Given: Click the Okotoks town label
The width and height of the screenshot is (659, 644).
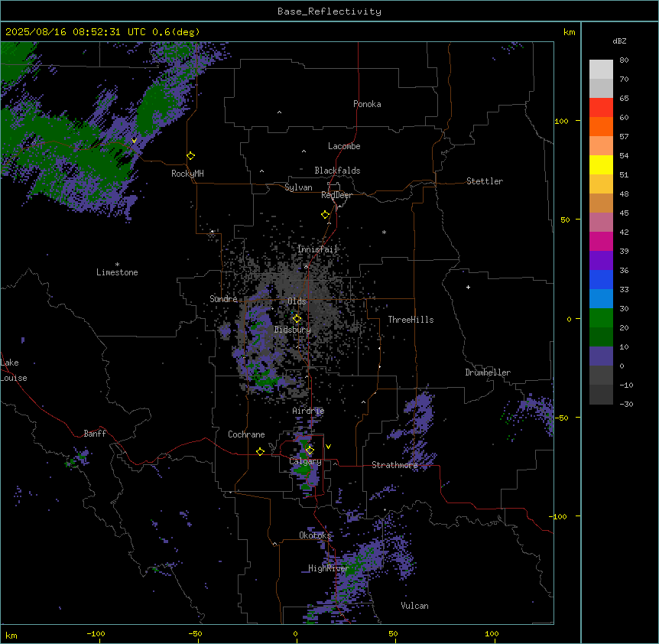Looking at the screenshot, I should (x=315, y=535).
